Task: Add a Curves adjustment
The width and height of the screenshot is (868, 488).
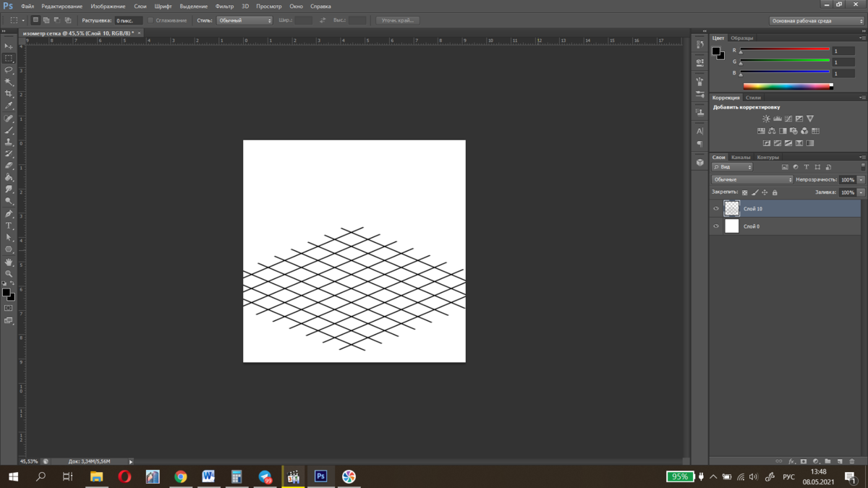Action: coord(788,119)
